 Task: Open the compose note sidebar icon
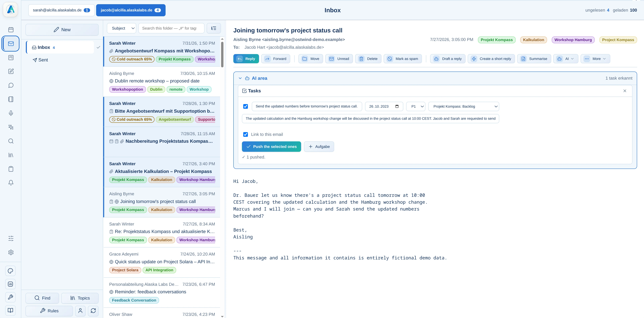point(11,71)
